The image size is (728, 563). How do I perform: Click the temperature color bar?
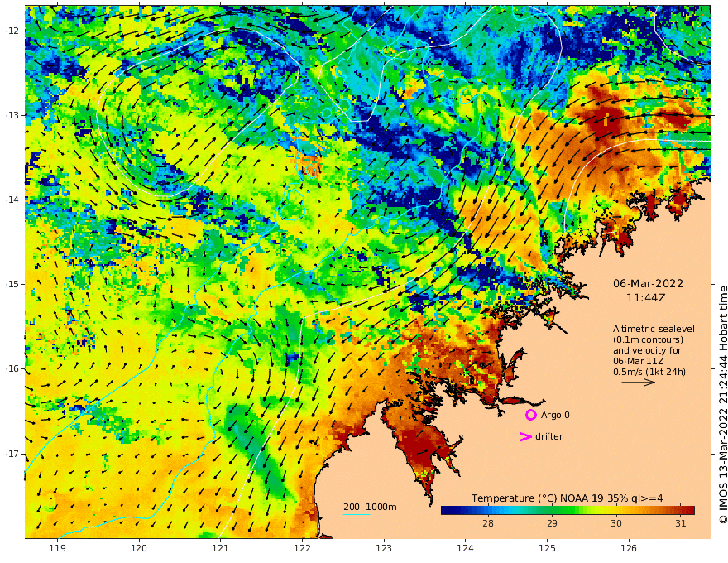point(568,510)
